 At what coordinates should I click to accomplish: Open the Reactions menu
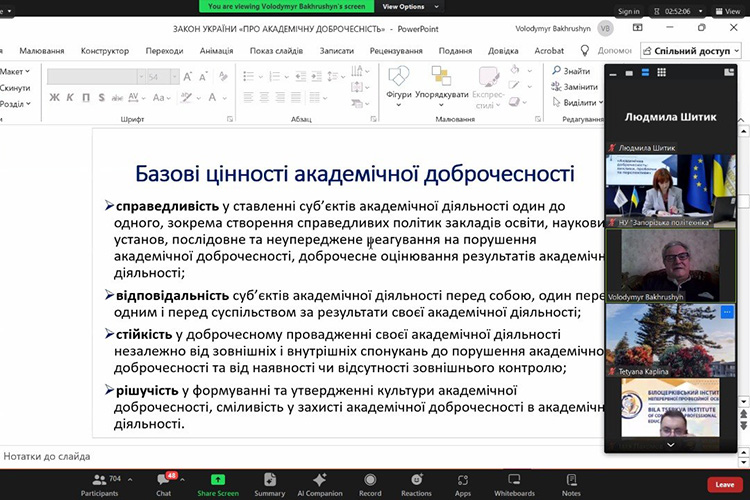coord(416,481)
